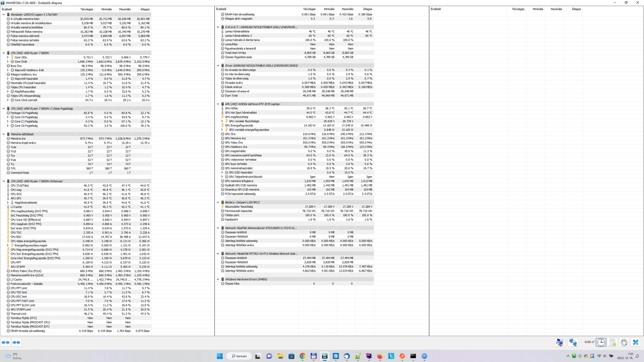The image size is (644, 362).
Task: Select the GPU Hot Spot hőmérséklet row
Action: click(241, 113)
